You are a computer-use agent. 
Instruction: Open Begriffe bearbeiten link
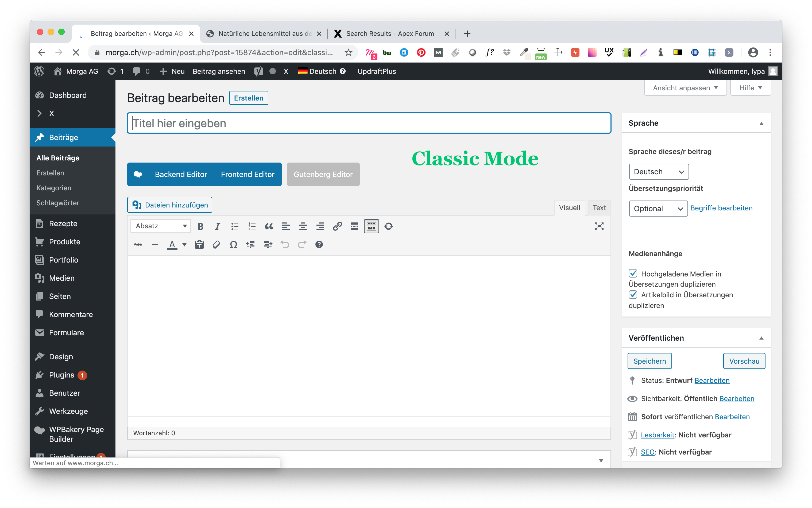point(721,208)
